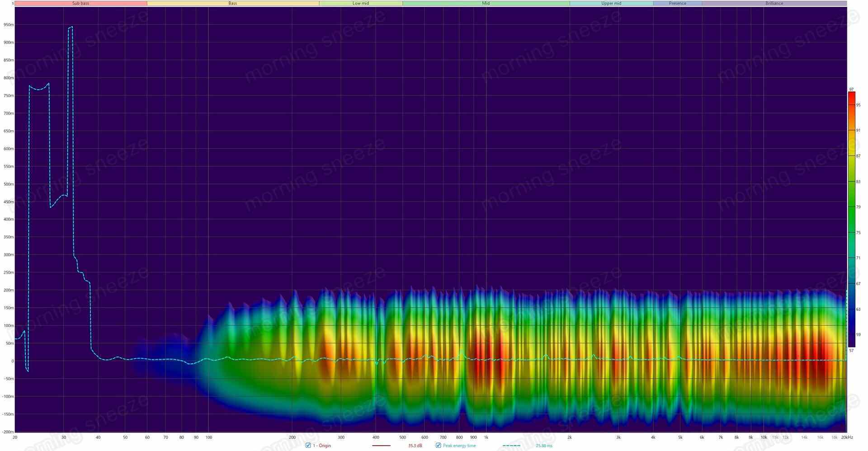Click the "5k" frequency axis label
Screen dimensions: 868x451
[x=680, y=437]
